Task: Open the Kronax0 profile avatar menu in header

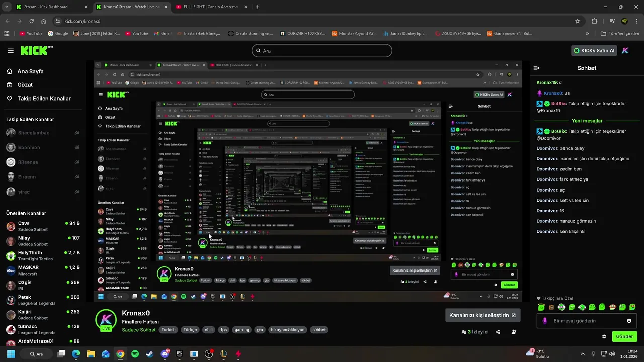Action: pyautogui.click(x=625, y=51)
